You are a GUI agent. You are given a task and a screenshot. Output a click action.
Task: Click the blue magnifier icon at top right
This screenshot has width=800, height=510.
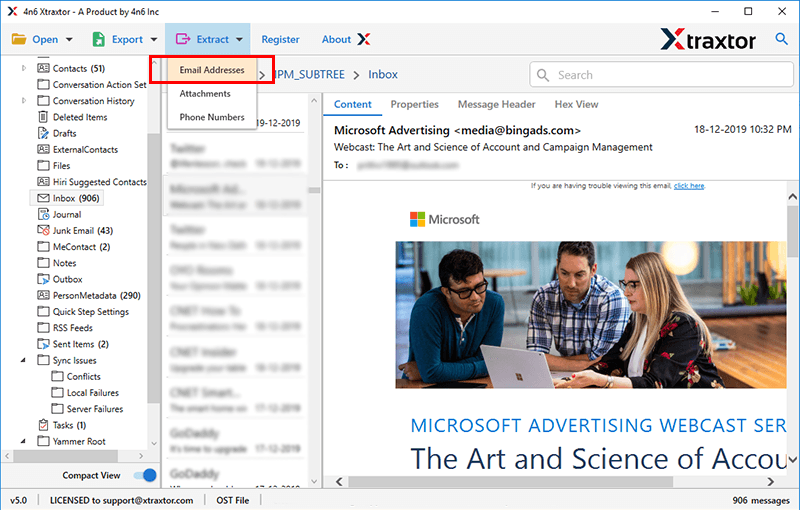click(x=781, y=38)
